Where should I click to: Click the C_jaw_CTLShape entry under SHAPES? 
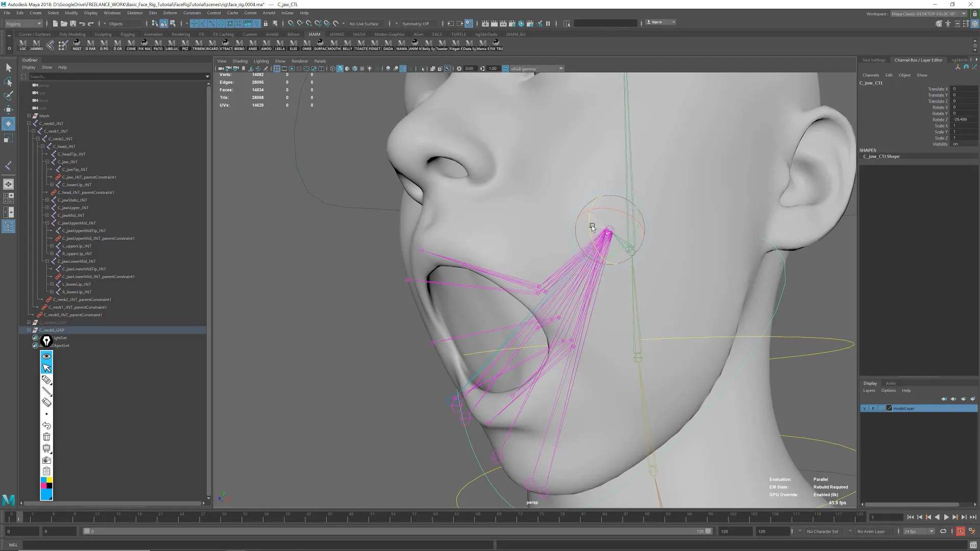point(881,157)
